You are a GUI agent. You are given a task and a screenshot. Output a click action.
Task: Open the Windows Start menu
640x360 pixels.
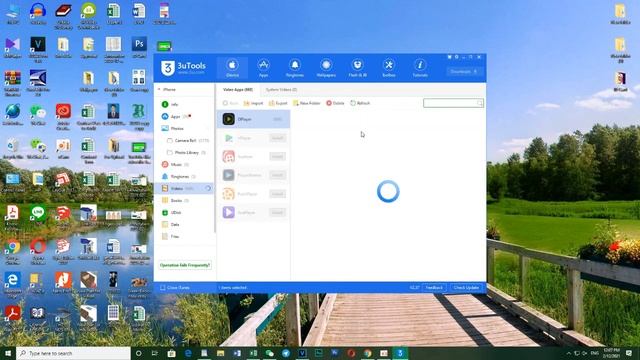click(x=8, y=353)
